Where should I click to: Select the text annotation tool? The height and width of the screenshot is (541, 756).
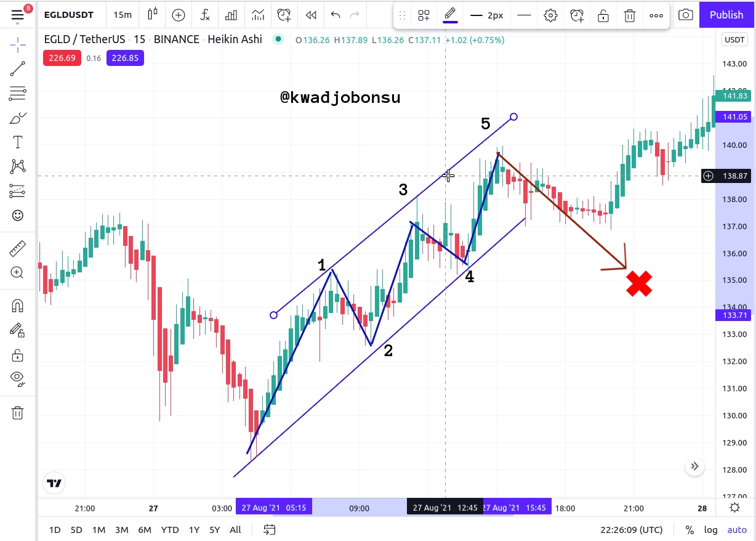click(18, 142)
